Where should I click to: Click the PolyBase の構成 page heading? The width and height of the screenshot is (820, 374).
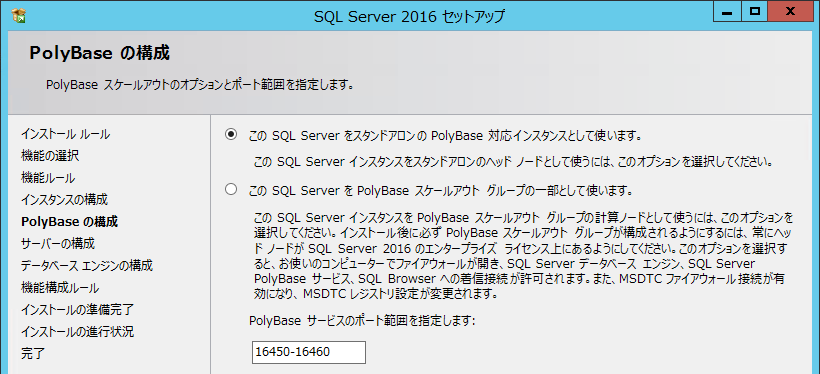99,53
